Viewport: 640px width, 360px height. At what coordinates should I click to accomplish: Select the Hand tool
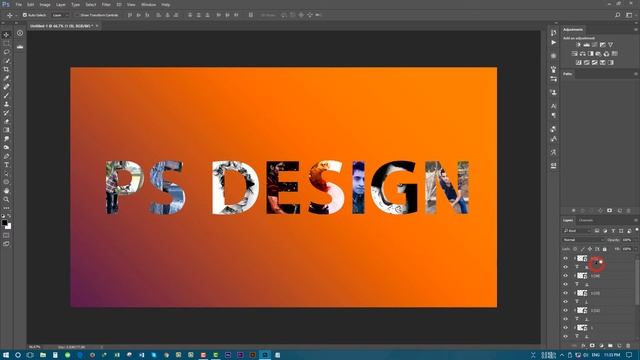[6, 191]
